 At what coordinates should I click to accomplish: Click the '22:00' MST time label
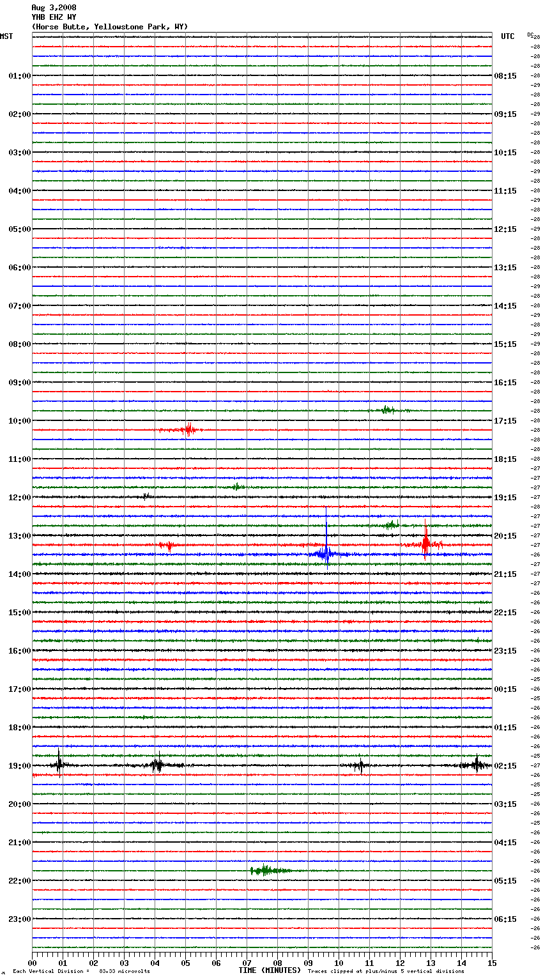click(19, 881)
